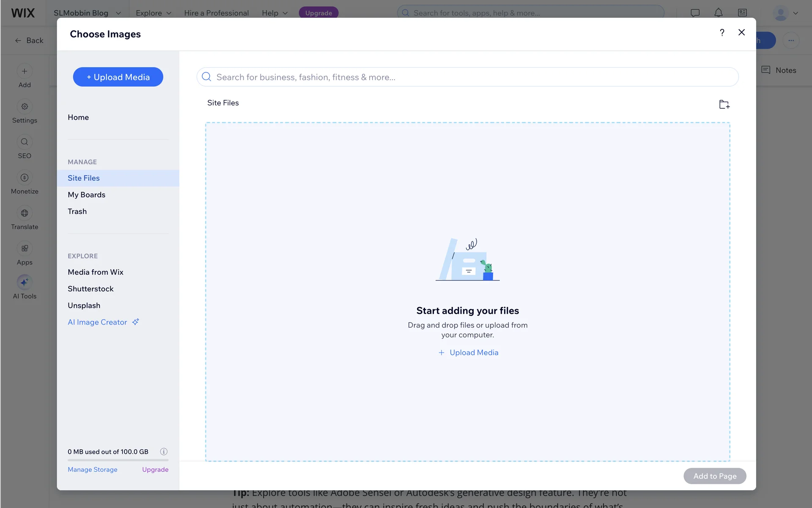Click the blue Upload Media button
The image size is (812, 508).
pos(118,77)
